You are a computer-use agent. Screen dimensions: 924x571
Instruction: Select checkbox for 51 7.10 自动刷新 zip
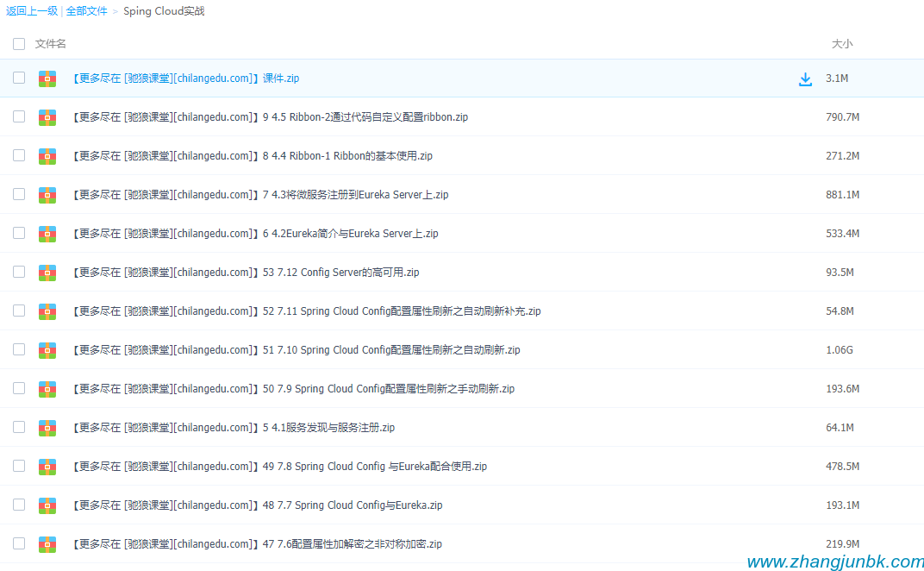pos(19,350)
